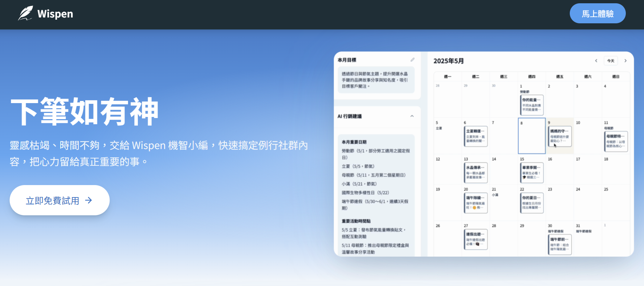
Task: Go to next month with right chevron
Action: click(625, 61)
